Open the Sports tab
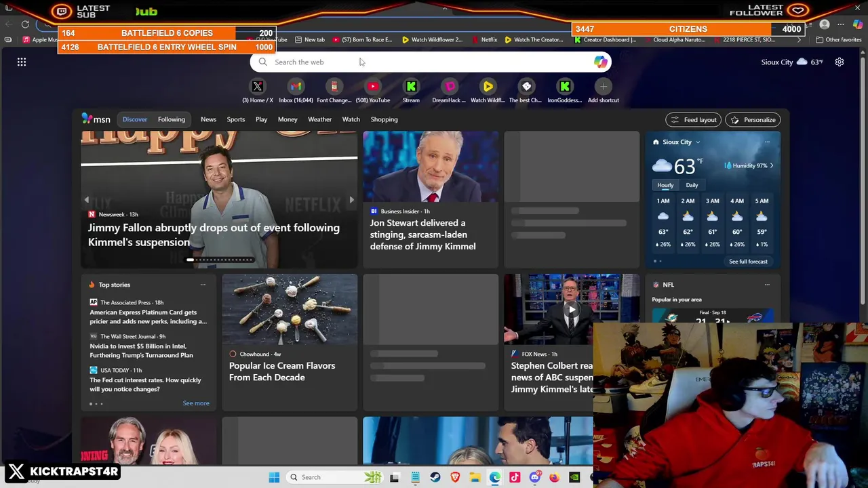The height and width of the screenshot is (488, 868). [236, 119]
